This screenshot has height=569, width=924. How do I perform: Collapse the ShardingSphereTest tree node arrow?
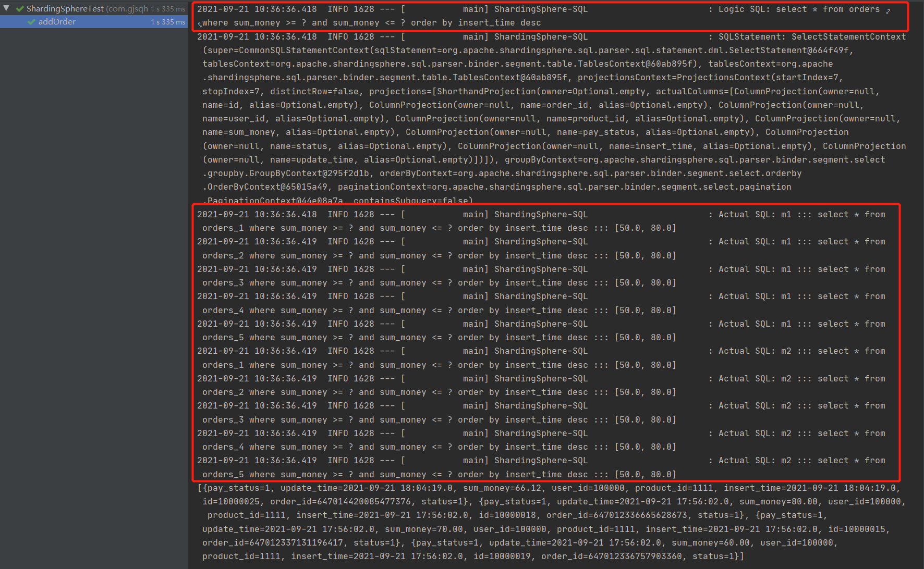[x=6, y=8]
